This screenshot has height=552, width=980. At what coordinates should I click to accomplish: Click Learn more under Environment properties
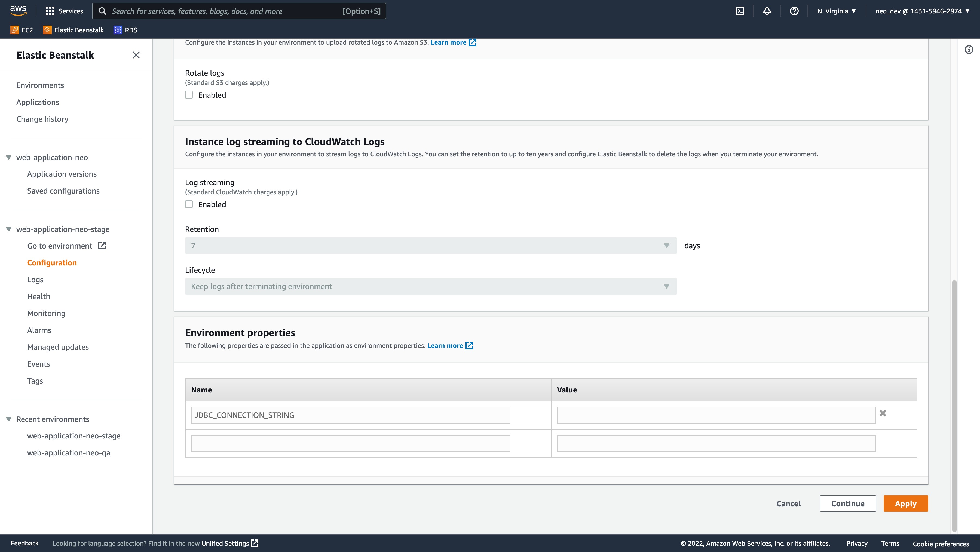(445, 345)
